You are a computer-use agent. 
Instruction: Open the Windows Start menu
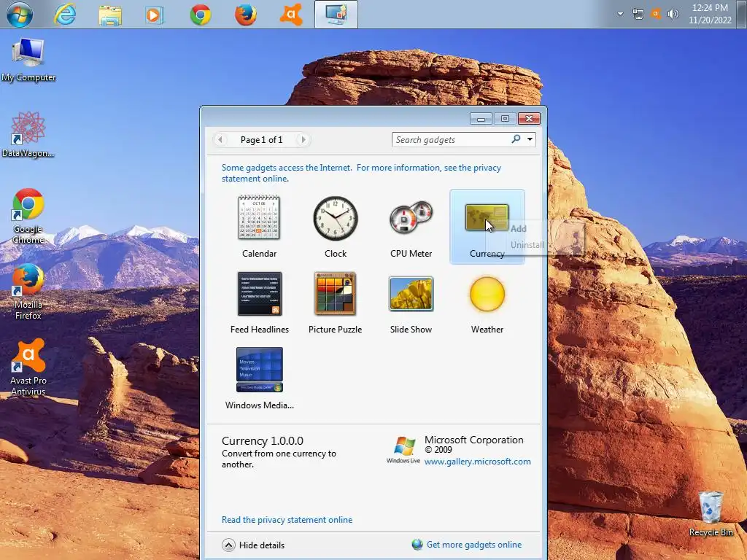[x=19, y=15]
